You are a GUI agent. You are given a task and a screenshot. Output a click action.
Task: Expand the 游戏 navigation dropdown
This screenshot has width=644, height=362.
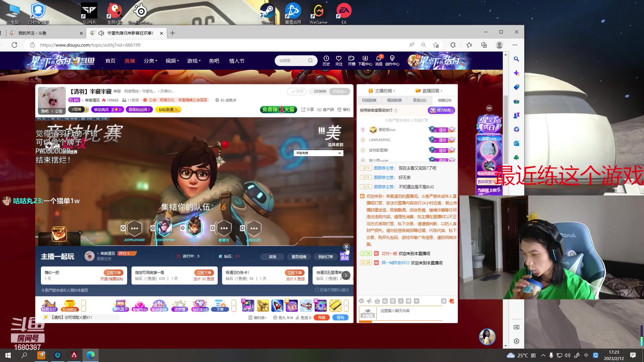[x=194, y=61]
